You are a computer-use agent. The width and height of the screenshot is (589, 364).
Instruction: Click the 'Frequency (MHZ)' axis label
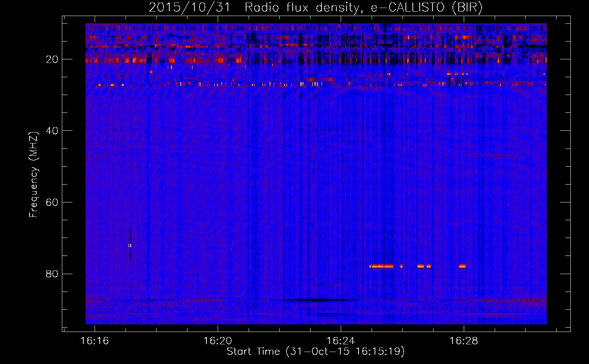33,175
